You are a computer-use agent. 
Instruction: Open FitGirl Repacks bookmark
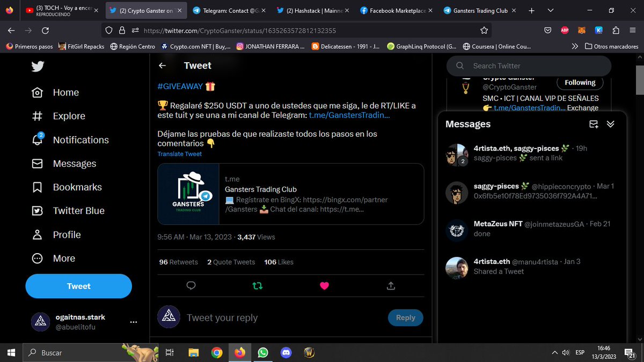(x=82, y=47)
